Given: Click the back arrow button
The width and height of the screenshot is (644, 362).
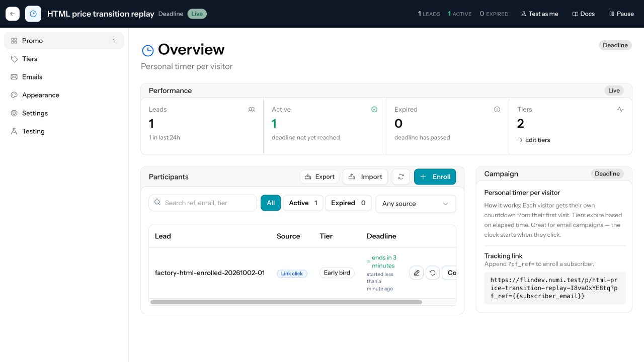Looking at the screenshot, I should point(13,14).
